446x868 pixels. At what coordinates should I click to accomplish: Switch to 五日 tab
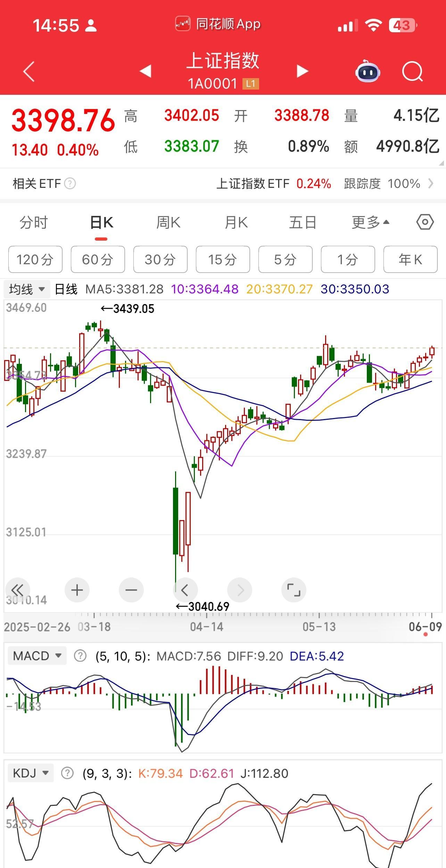click(x=303, y=222)
